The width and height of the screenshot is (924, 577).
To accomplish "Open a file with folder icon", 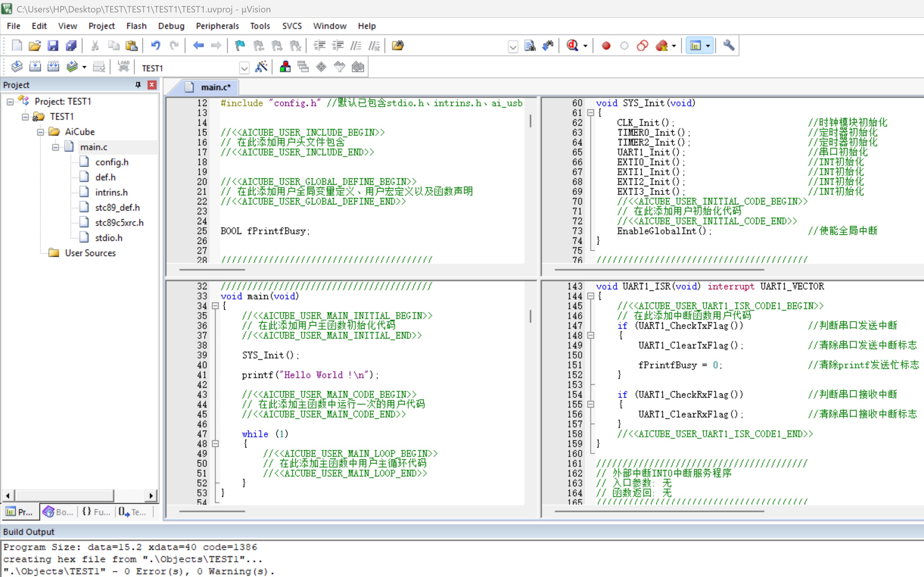I will tap(35, 46).
